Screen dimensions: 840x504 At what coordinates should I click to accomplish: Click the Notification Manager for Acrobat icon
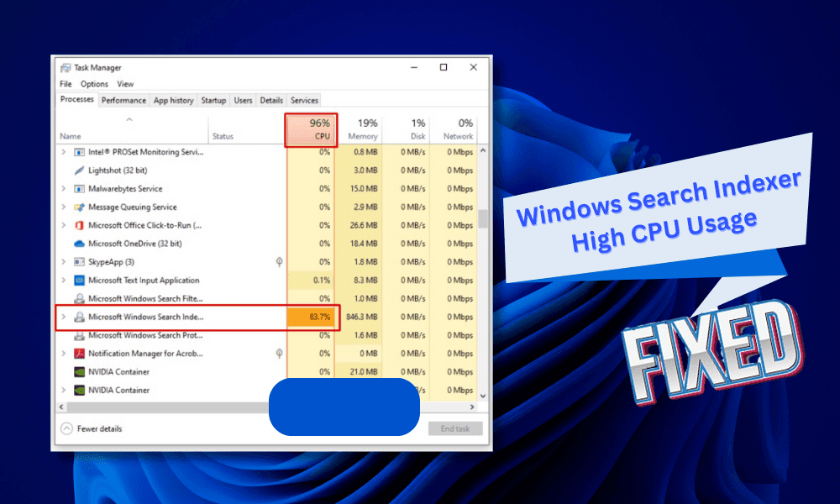pos(79,354)
